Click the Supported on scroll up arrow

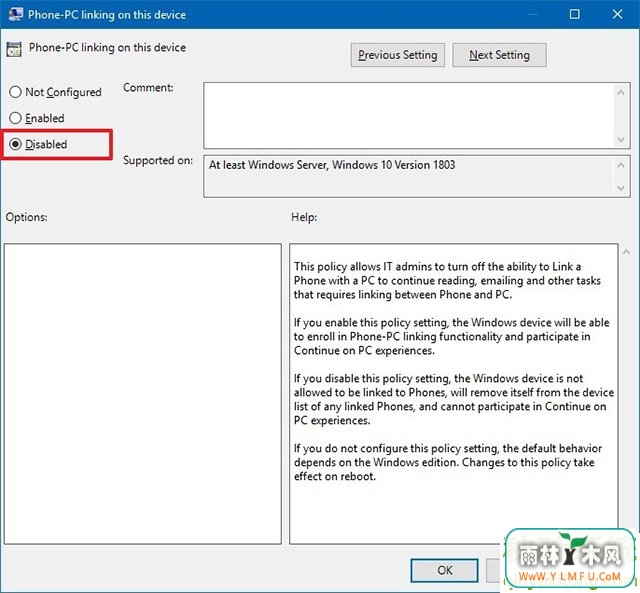[621, 165]
